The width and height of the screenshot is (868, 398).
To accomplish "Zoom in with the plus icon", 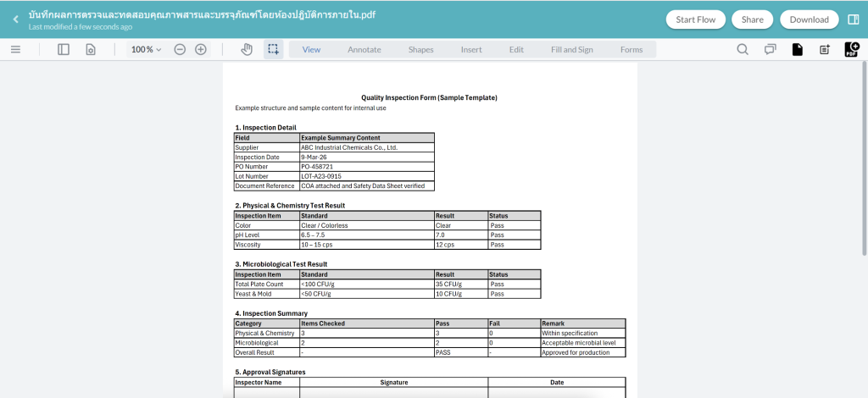I will point(201,49).
